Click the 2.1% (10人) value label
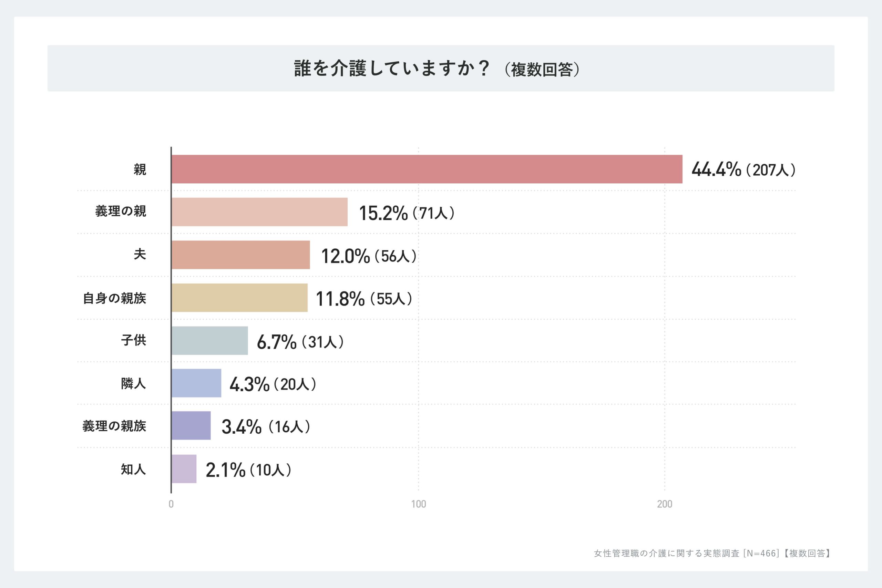 [x=249, y=470]
